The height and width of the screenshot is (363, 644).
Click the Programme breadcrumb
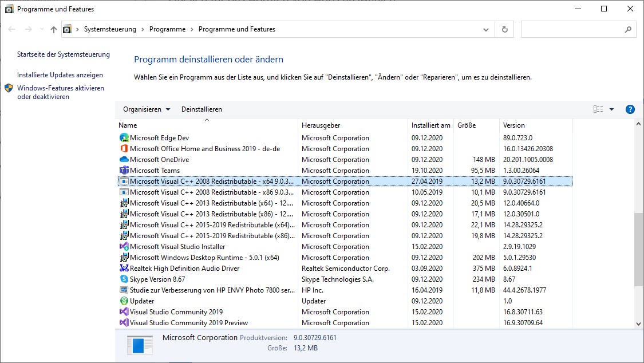[167, 30]
